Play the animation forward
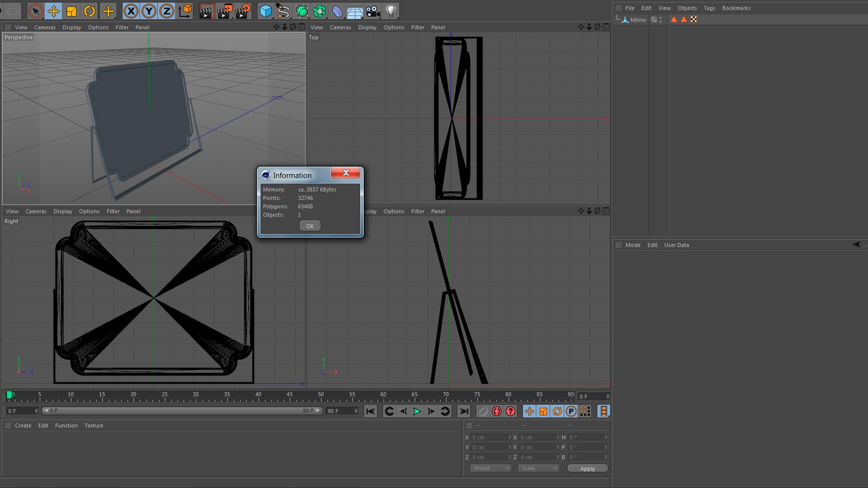 pyautogui.click(x=417, y=411)
